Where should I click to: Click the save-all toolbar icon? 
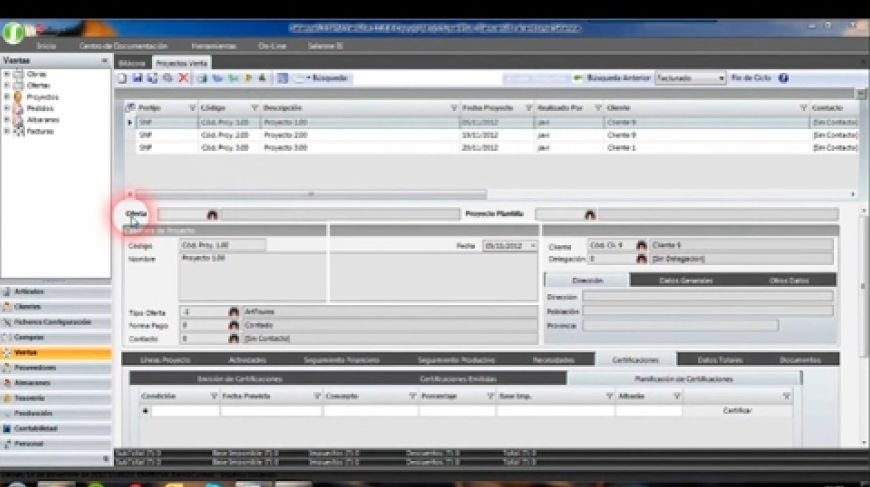[152, 78]
